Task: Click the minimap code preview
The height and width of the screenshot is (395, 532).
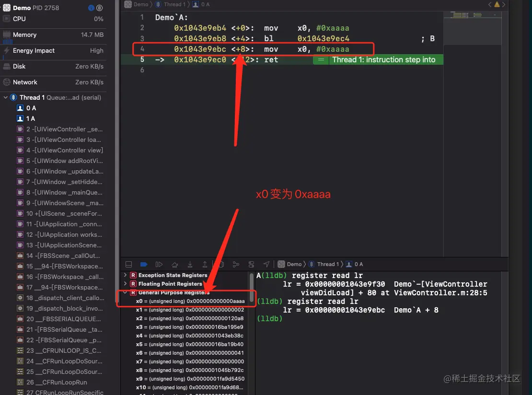Action: (472, 28)
